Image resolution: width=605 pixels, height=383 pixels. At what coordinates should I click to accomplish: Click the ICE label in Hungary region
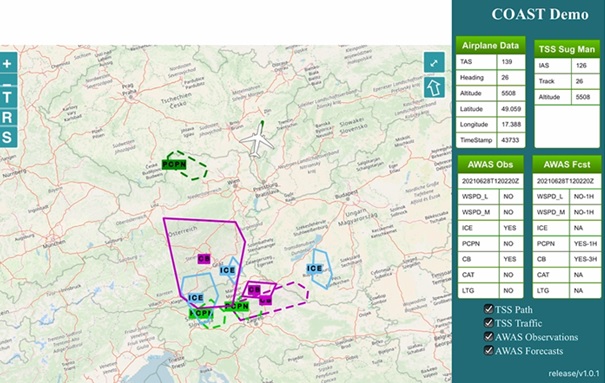tap(314, 268)
